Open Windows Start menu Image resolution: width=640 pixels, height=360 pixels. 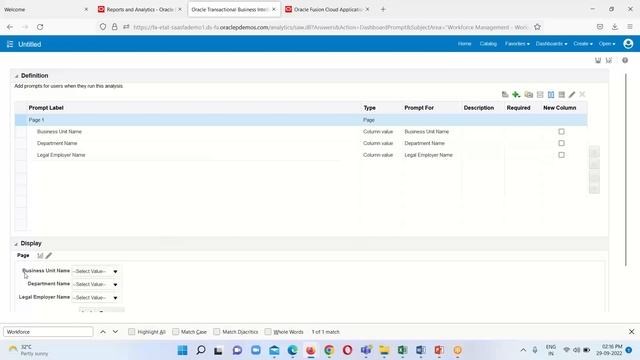(182, 350)
